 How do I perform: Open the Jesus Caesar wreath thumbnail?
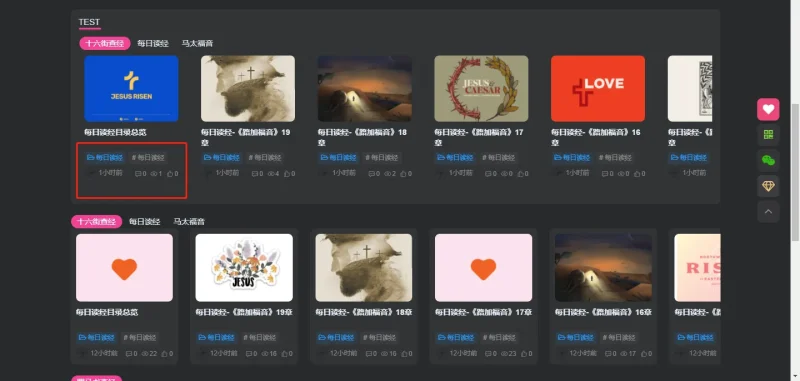pyautogui.click(x=481, y=89)
